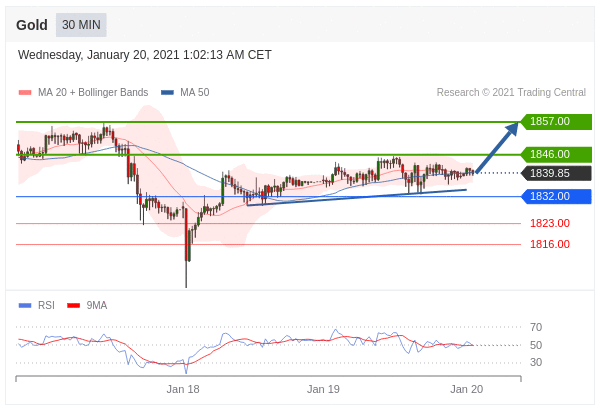Click the 'RSI' legend label

[46, 306]
